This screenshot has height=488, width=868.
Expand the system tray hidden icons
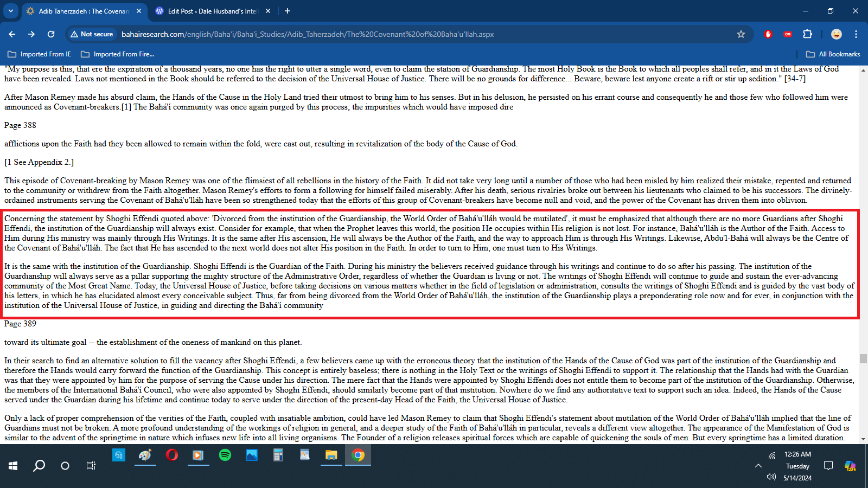tap(758, 466)
